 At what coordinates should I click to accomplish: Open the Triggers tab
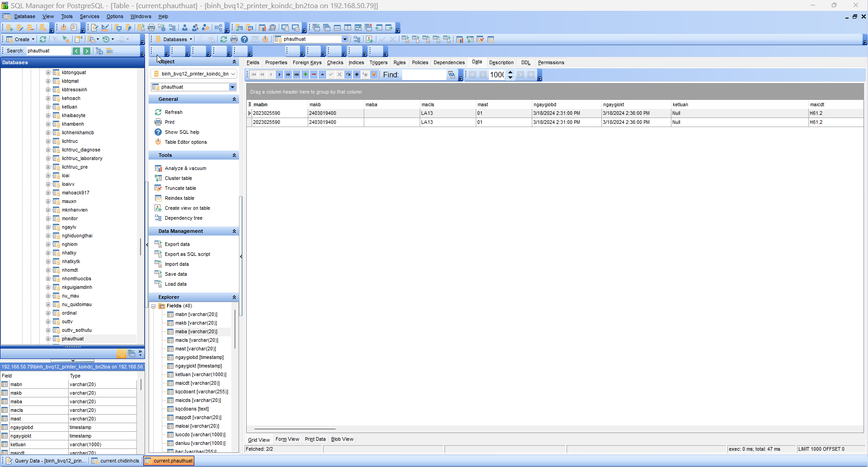(379, 62)
